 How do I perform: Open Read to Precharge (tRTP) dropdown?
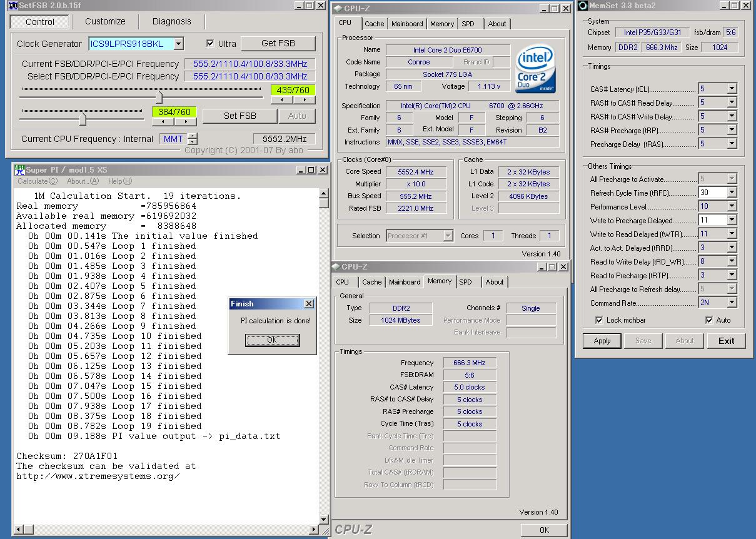pos(732,275)
